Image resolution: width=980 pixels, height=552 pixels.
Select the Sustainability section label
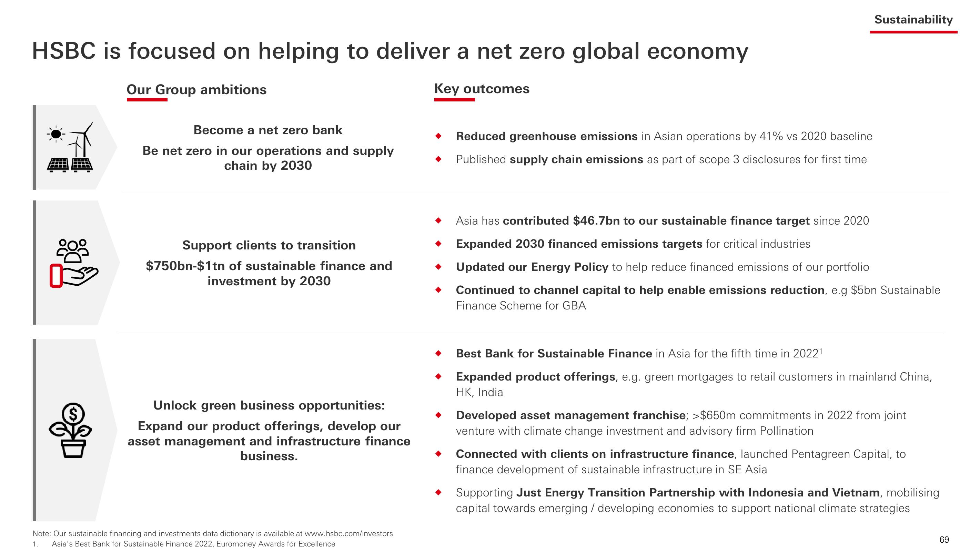click(x=913, y=19)
